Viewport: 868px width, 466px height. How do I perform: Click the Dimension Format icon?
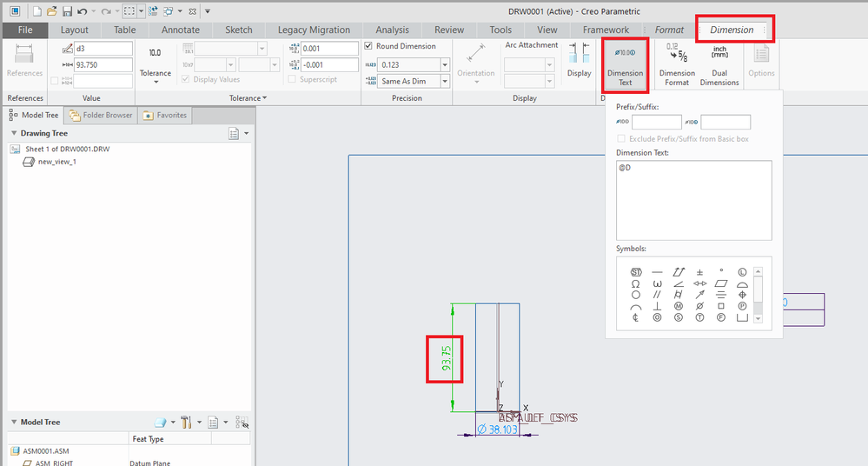677,63
